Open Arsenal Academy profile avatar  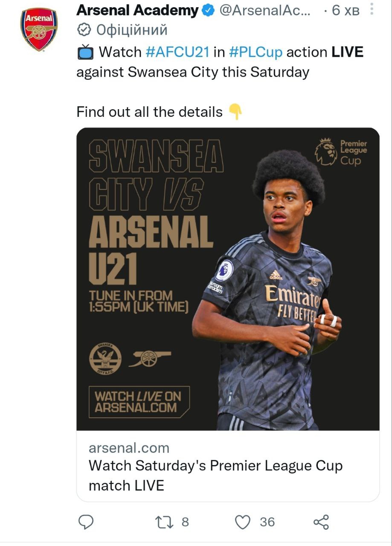click(x=39, y=29)
